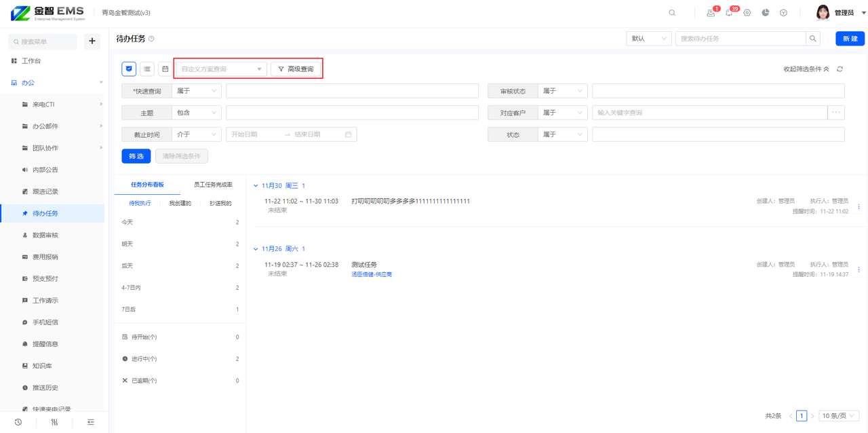
Task: Open the user messages icon with badge 1
Action: (x=711, y=13)
